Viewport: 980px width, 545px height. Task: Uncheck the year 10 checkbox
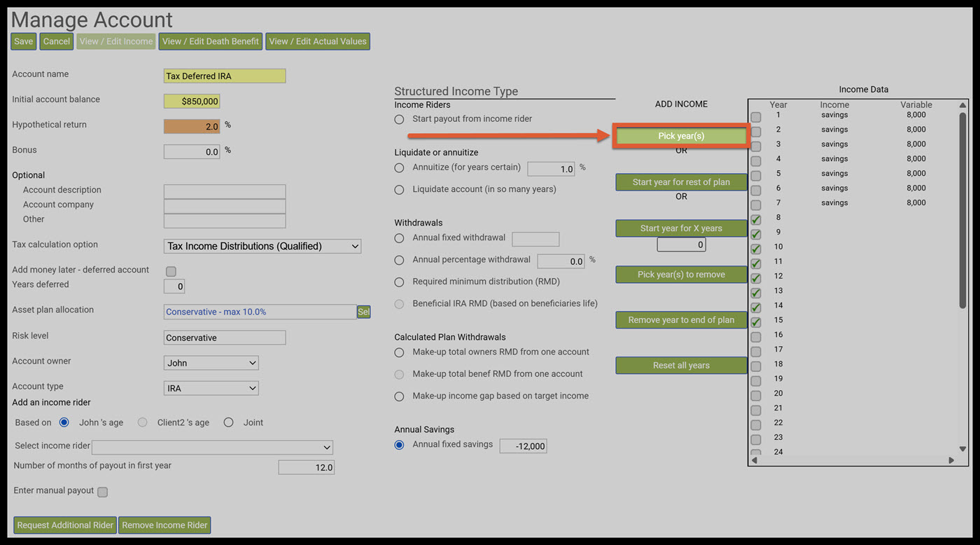click(x=756, y=249)
